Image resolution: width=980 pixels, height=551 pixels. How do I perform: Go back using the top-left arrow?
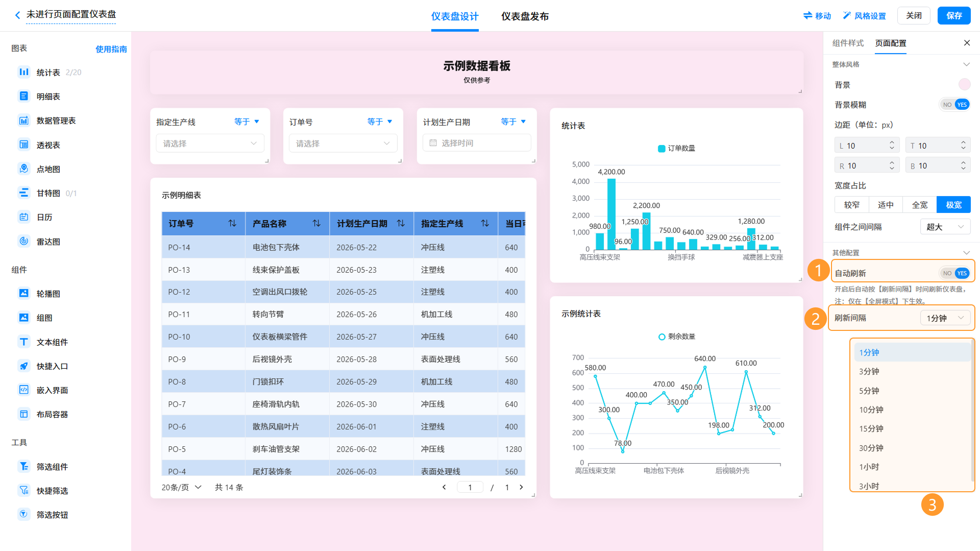[x=17, y=15]
